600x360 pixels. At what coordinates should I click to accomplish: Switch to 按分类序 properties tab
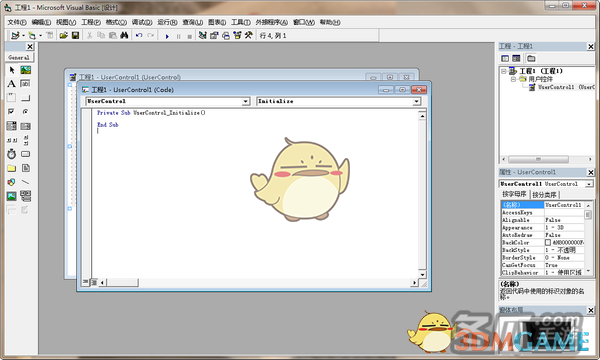(544, 195)
